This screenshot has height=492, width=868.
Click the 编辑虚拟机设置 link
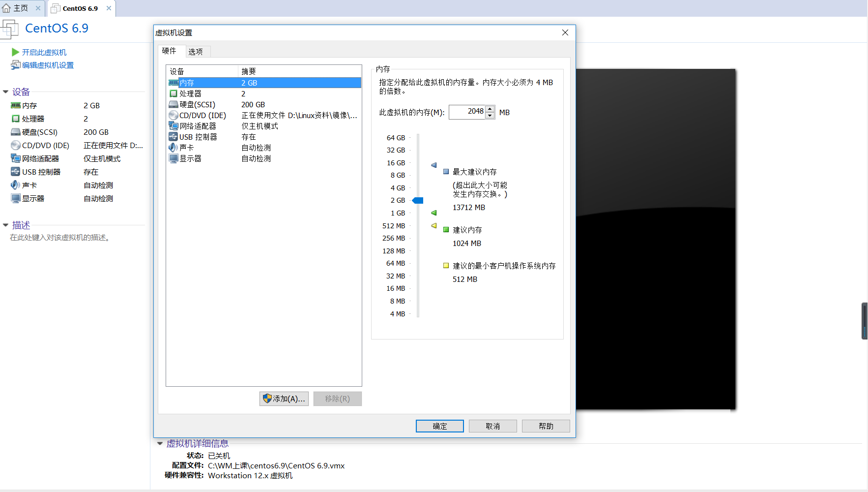pyautogui.click(x=48, y=65)
